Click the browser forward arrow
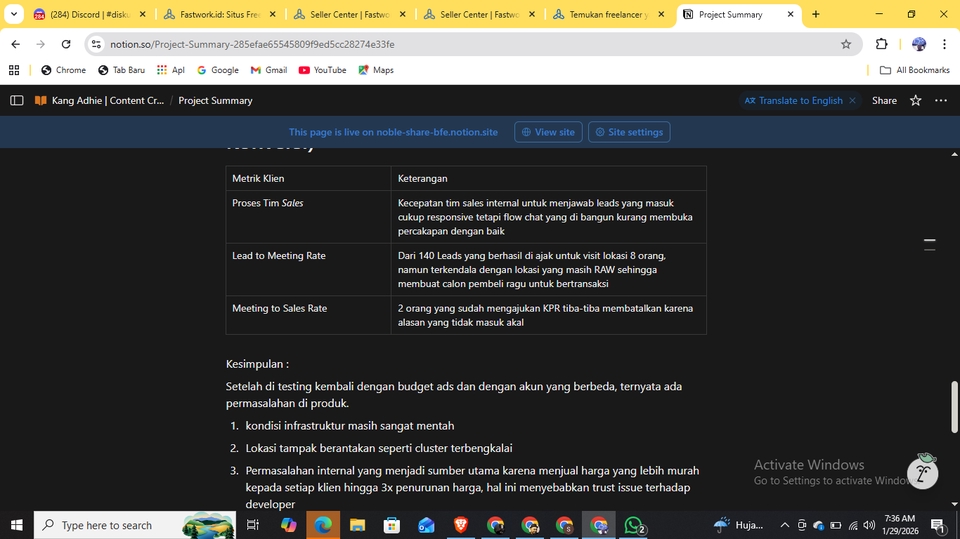The width and height of the screenshot is (960, 539). [x=40, y=44]
